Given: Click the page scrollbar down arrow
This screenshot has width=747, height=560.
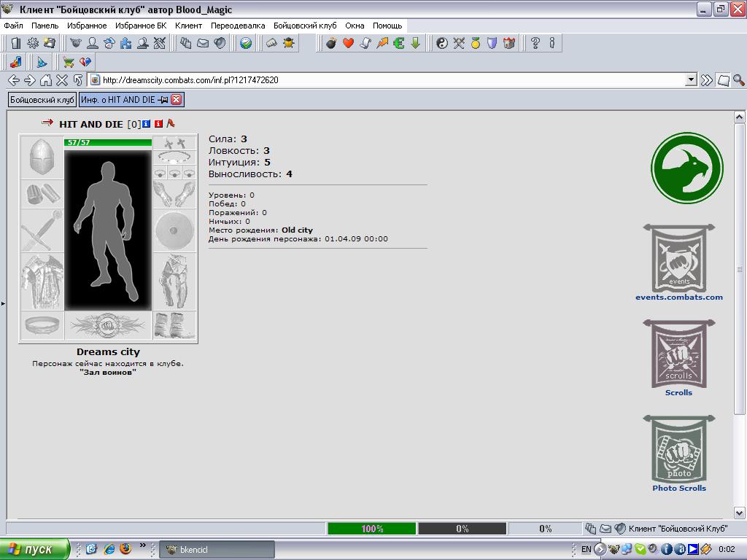Looking at the screenshot, I should click(x=739, y=513).
